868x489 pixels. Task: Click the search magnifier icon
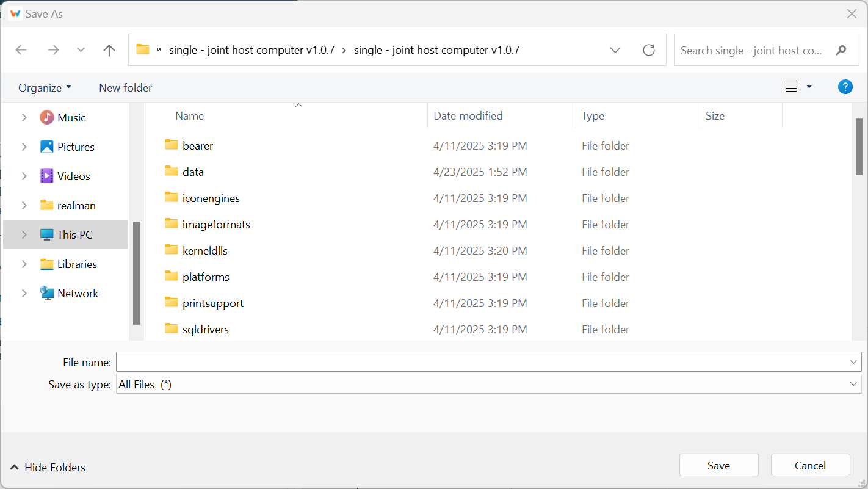(x=841, y=50)
